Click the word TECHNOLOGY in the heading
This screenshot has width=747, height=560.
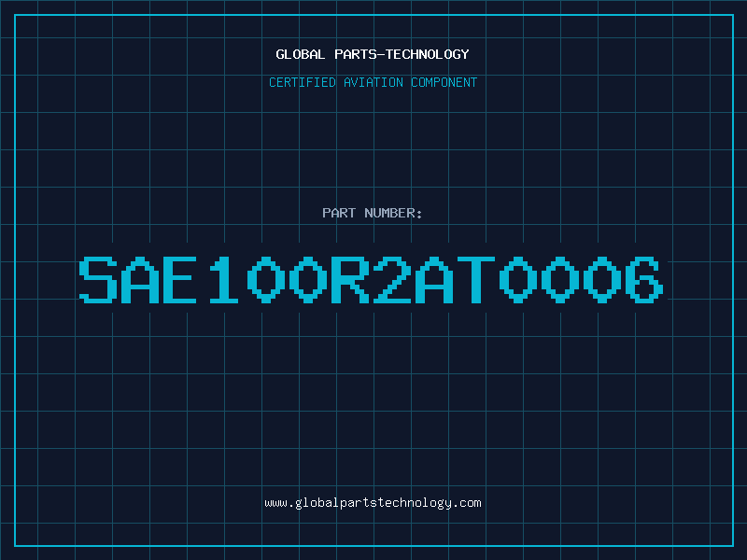click(x=429, y=55)
